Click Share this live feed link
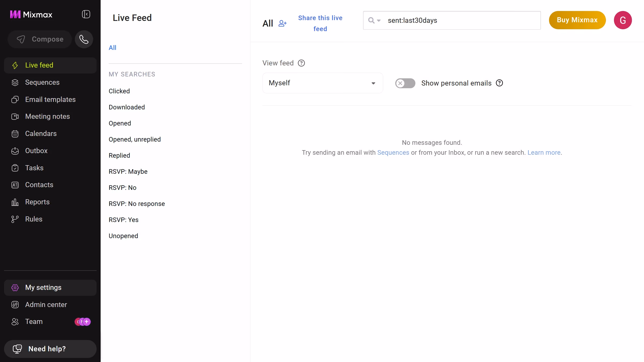Image resolution: width=644 pixels, height=362 pixels. [x=320, y=23]
